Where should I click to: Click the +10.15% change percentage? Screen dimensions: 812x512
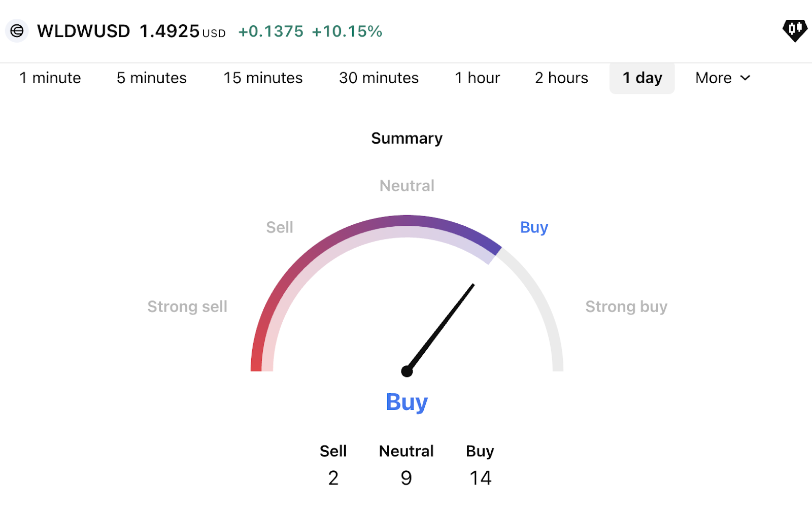[347, 31]
